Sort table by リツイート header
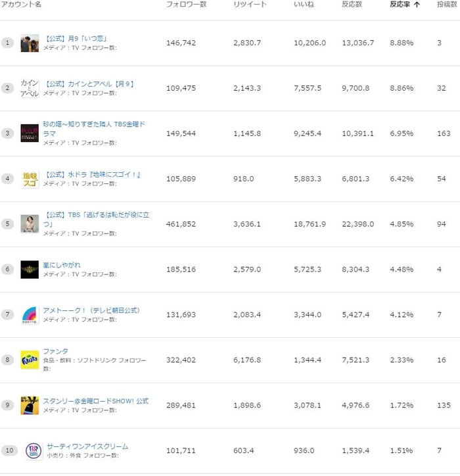The image size is (460, 476). pyautogui.click(x=250, y=4)
